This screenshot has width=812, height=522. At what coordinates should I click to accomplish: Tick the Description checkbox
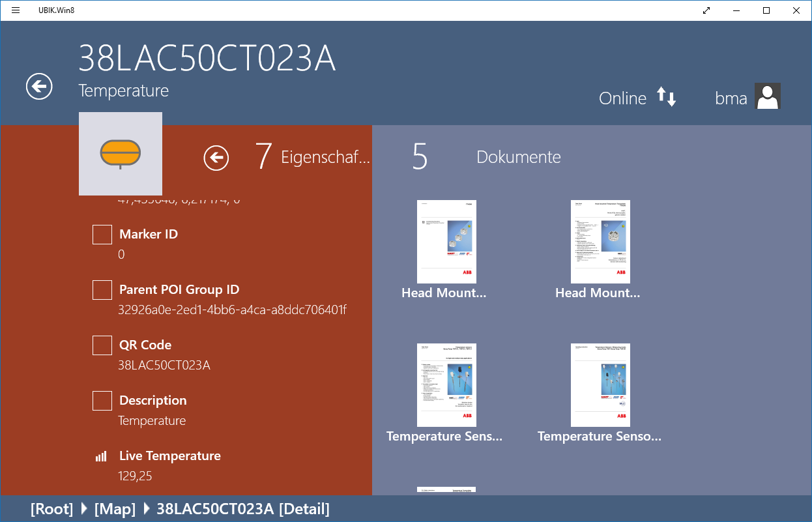[102, 401]
